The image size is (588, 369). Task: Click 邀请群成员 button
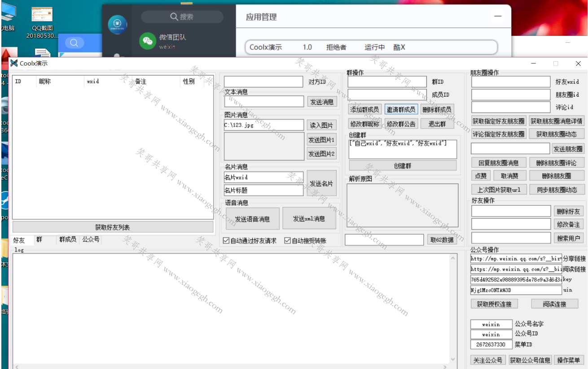[x=401, y=109]
